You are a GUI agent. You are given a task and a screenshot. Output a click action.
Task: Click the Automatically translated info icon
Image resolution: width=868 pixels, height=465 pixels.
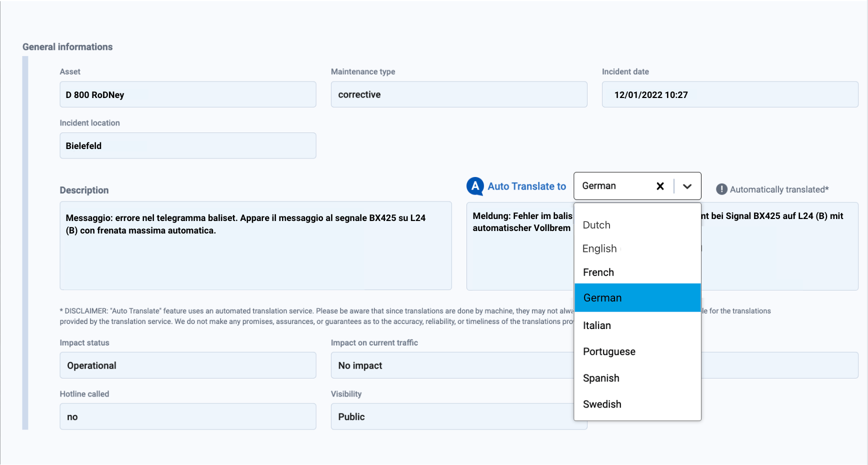tap(721, 189)
